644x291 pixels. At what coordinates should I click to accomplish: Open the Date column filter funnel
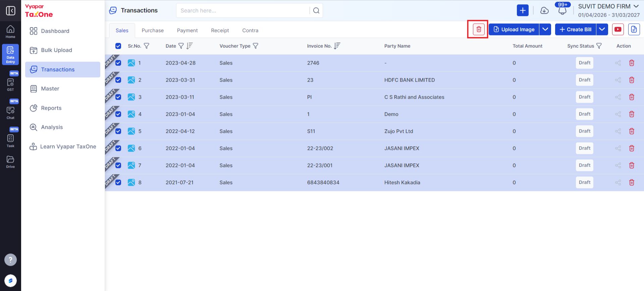point(181,46)
